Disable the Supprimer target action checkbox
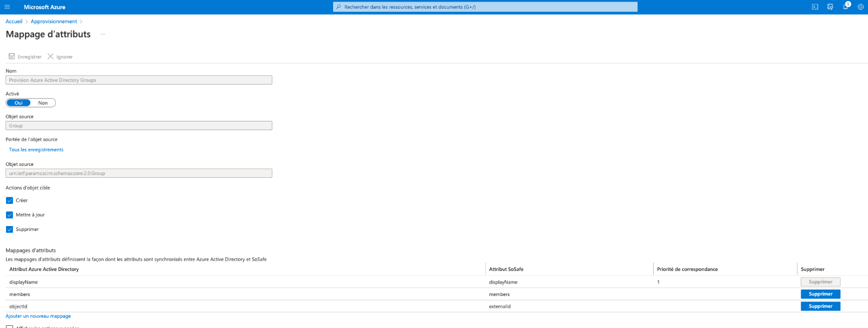 9,229
